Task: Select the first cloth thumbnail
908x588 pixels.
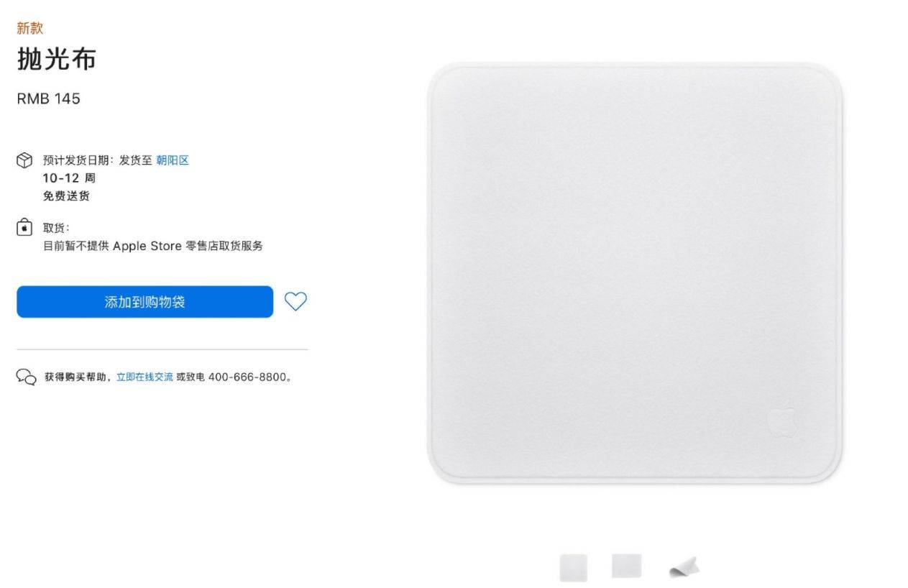Action: [x=574, y=568]
